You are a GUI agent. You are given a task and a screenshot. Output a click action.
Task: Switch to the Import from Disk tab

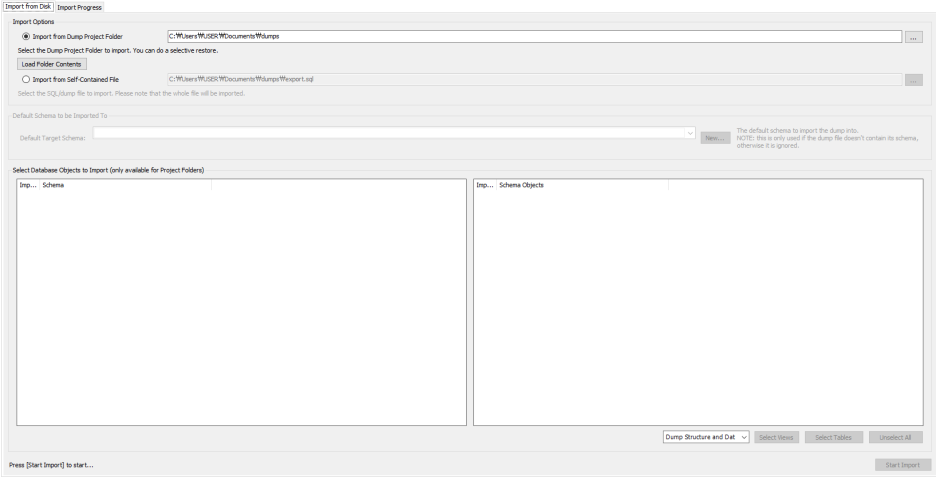(x=28, y=7)
